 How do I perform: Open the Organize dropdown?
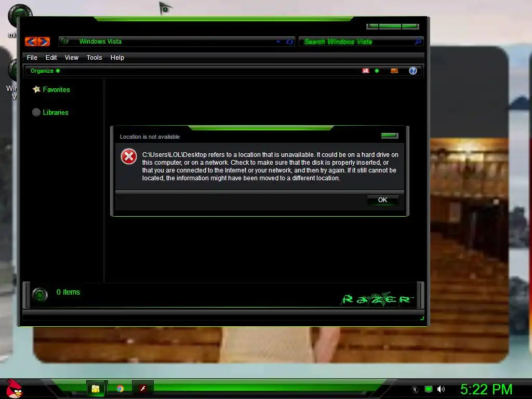pyautogui.click(x=45, y=71)
